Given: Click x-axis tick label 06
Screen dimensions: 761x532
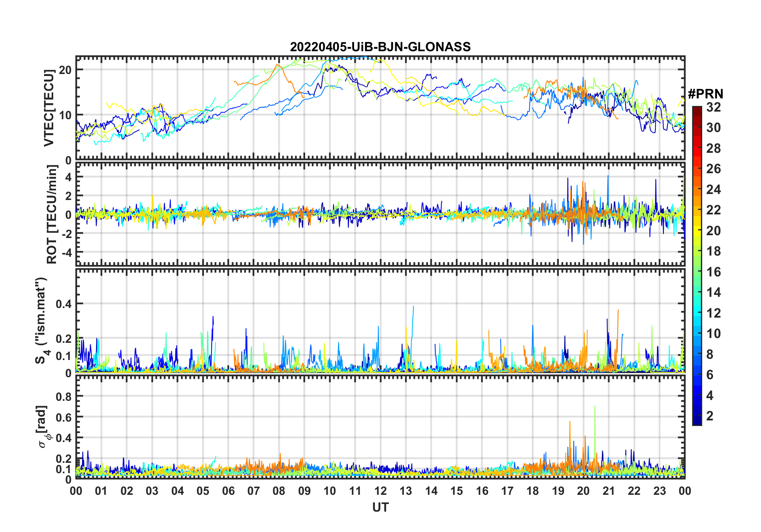Looking at the screenshot, I should 228,491.
